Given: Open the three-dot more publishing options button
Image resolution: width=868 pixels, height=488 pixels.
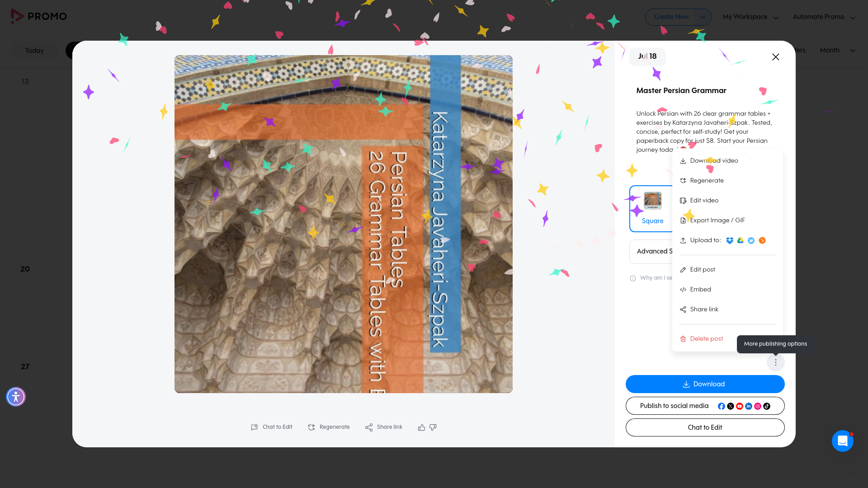Looking at the screenshot, I should [775, 362].
